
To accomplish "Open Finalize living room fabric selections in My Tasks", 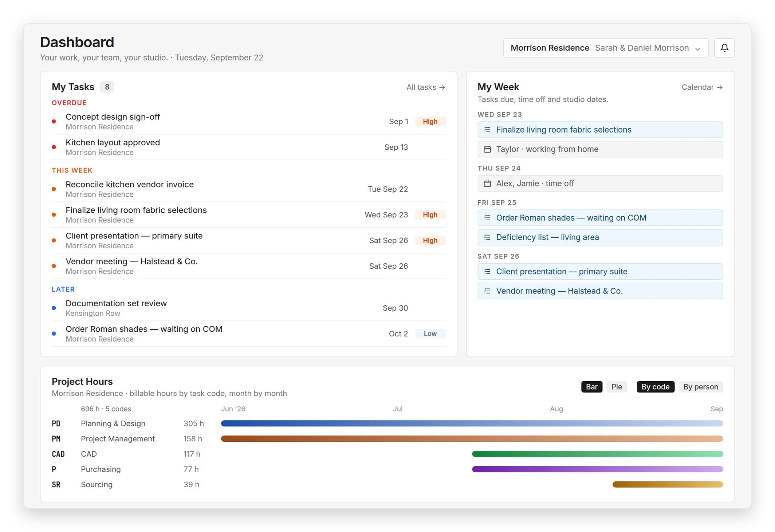I will (248, 215).
